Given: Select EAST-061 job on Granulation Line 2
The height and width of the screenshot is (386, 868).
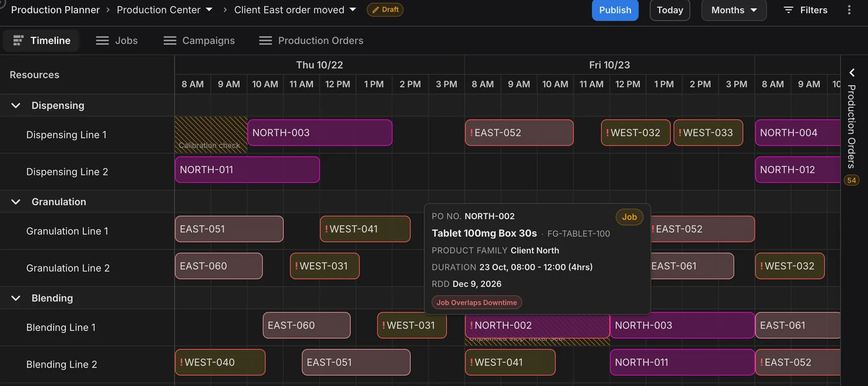Looking at the screenshot, I should (691, 266).
